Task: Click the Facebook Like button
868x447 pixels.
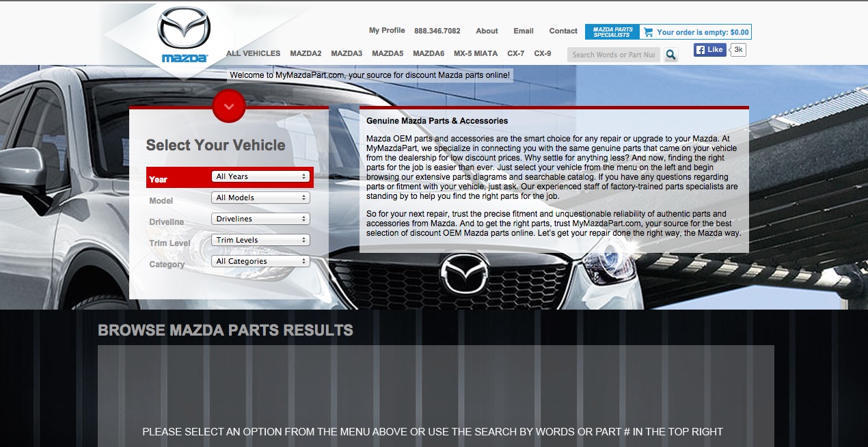Action: point(709,50)
